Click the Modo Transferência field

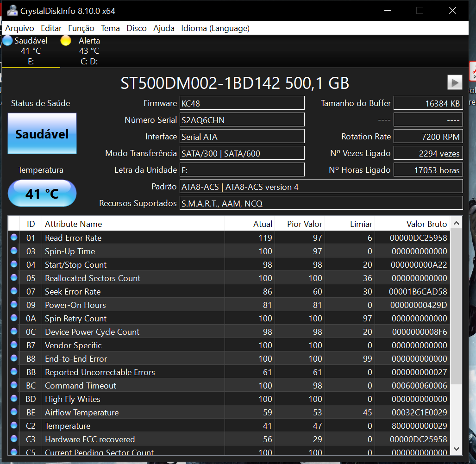point(242,153)
